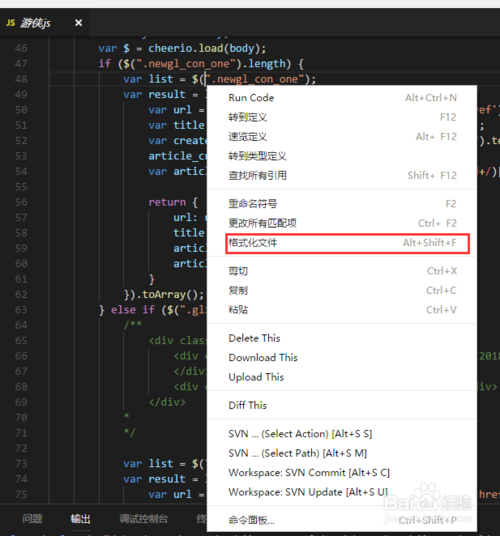Choose Download This menu entry
Image resolution: width=500 pixels, height=536 pixels.
click(x=342, y=358)
